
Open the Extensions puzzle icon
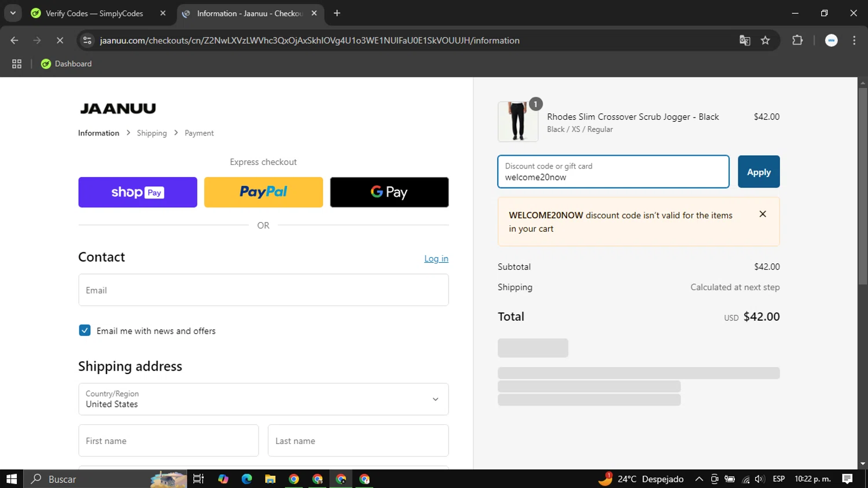797,41
